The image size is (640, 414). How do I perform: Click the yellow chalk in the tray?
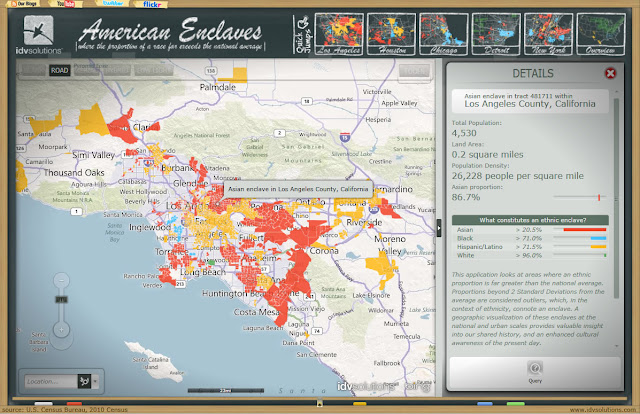coord(360,404)
